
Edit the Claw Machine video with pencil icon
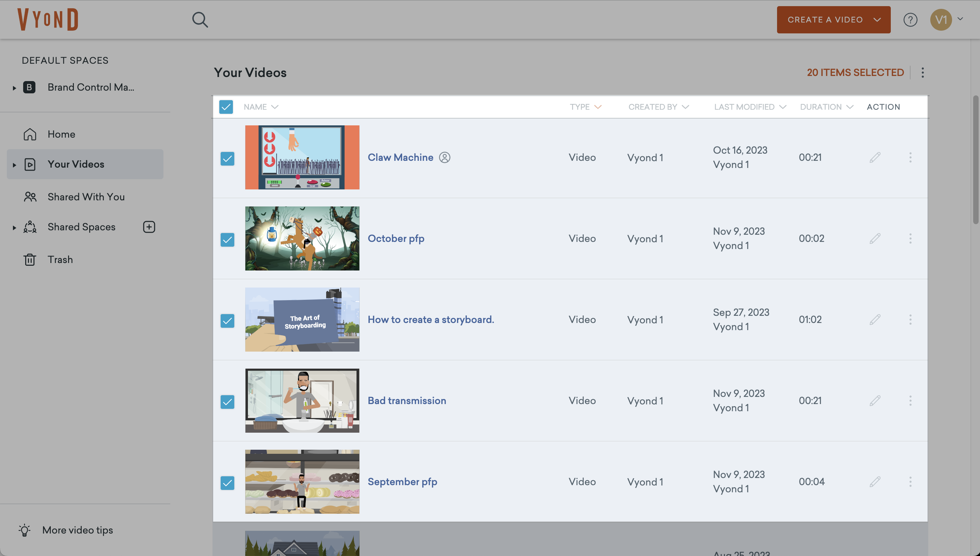tap(875, 157)
